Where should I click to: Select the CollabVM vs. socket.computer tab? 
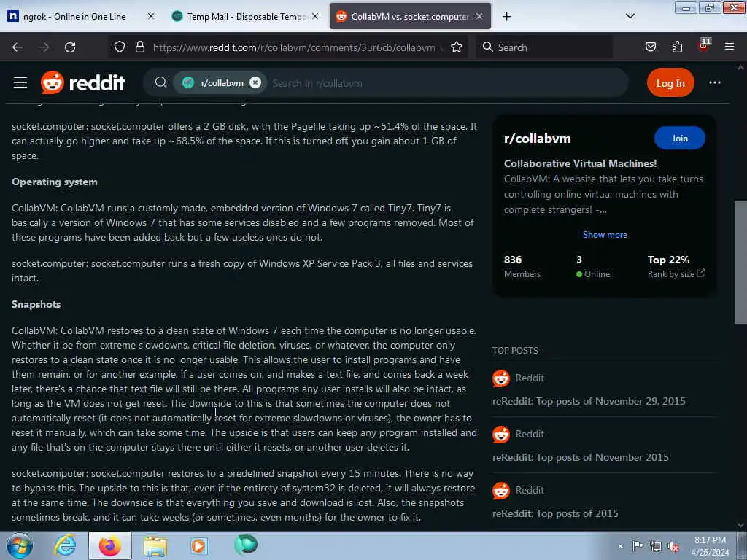pos(410,16)
